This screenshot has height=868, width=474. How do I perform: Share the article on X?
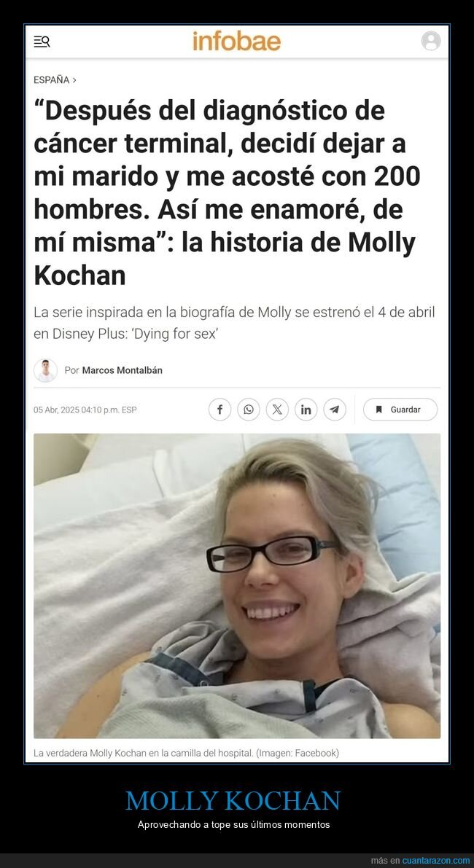pyautogui.click(x=277, y=410)
